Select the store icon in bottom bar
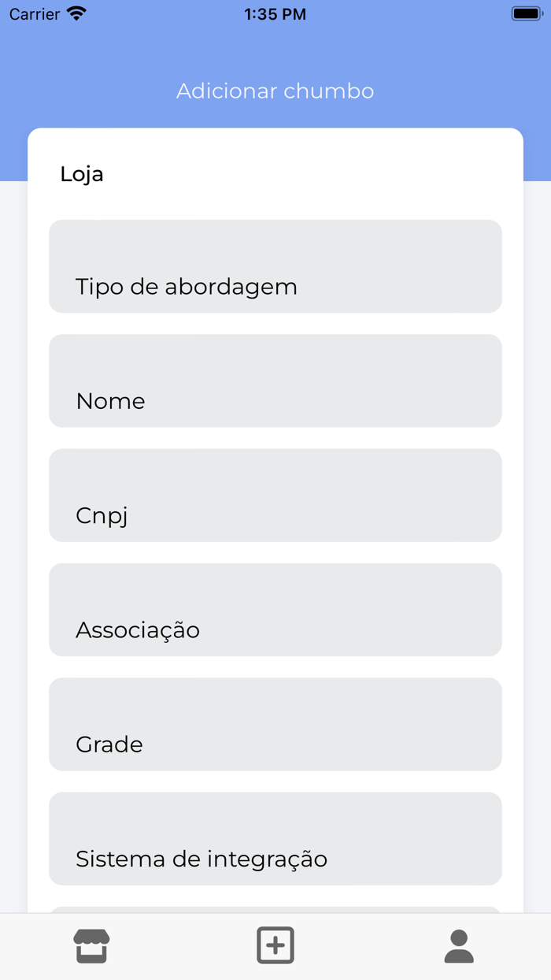This screenshot has height=980, width=551. click(91, 945)
